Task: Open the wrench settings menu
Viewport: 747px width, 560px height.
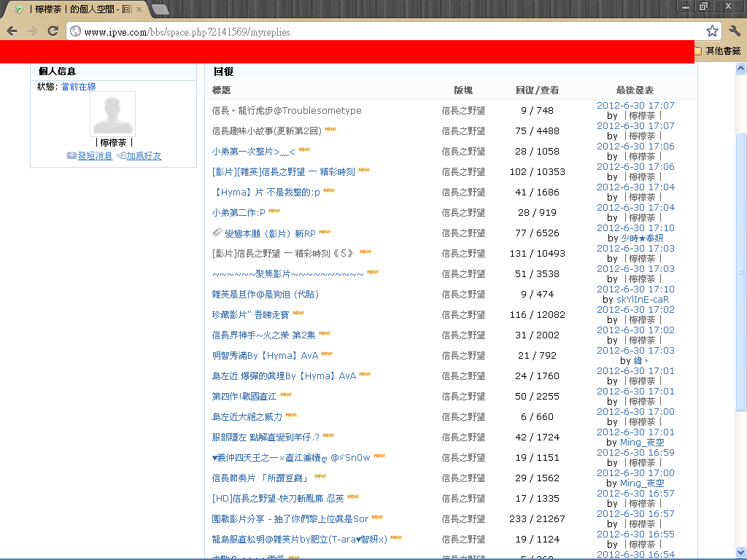Action: point(734,31)
